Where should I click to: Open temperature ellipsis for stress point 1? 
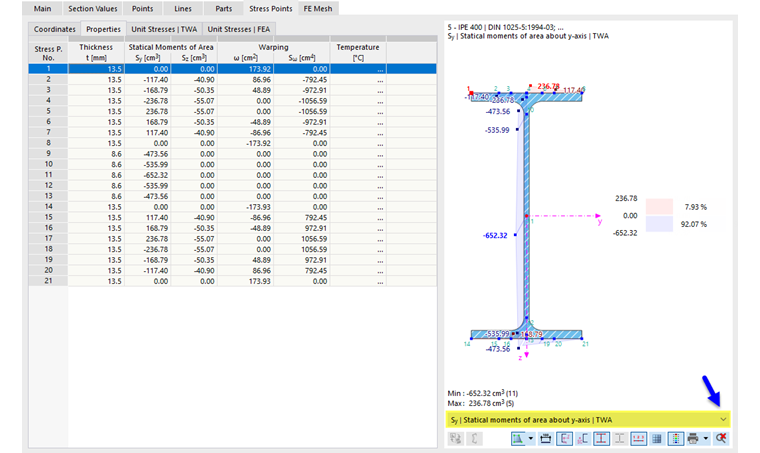pyautogui.click(x=380, y=69)
